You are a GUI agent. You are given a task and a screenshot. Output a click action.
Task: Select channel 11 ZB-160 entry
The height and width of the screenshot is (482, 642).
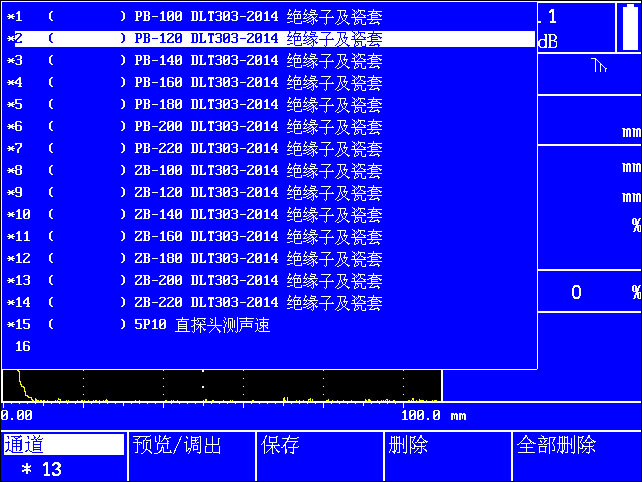(269, 237)
